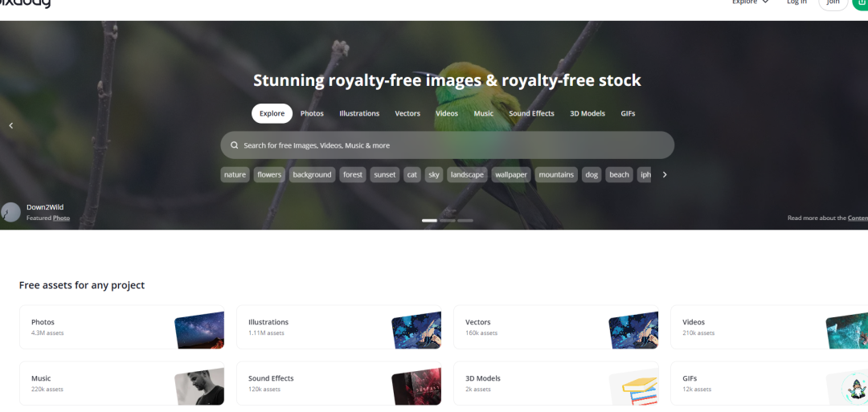Click the Pixabay logo
Screen dimensions: 868x412
pos(24,2)
